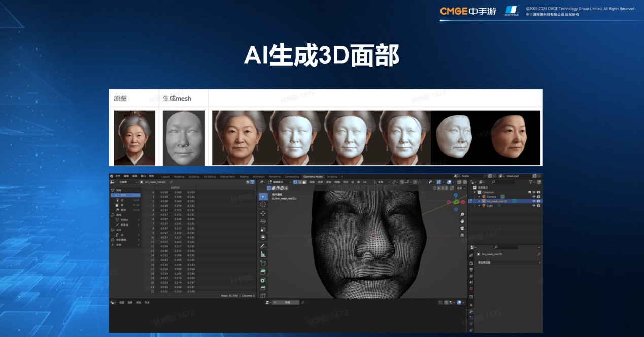Hide the Camera object with eye icon

pos(534,197)
